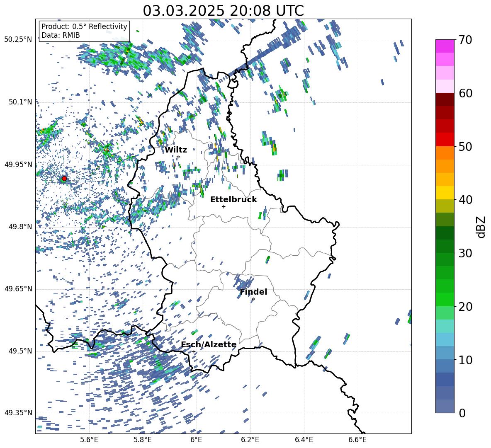The image size is (491, 448).
Task: Click the 5.8°E longitude label
Action: point(143,440)
